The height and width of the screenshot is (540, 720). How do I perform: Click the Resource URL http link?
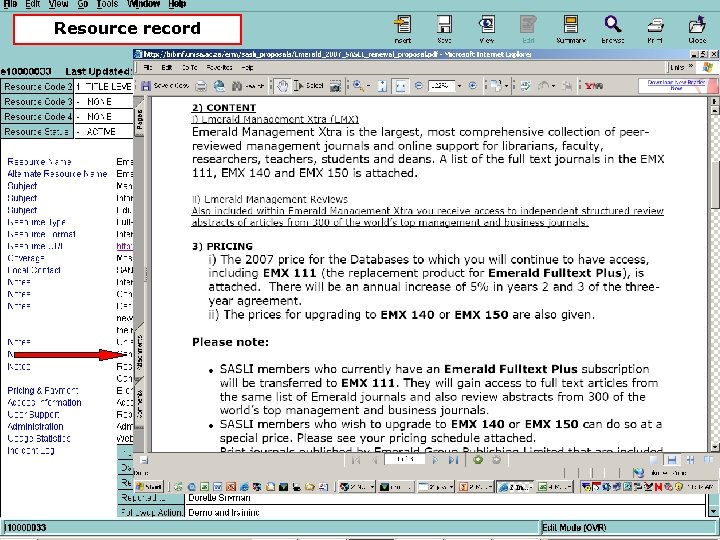(124, 246)
